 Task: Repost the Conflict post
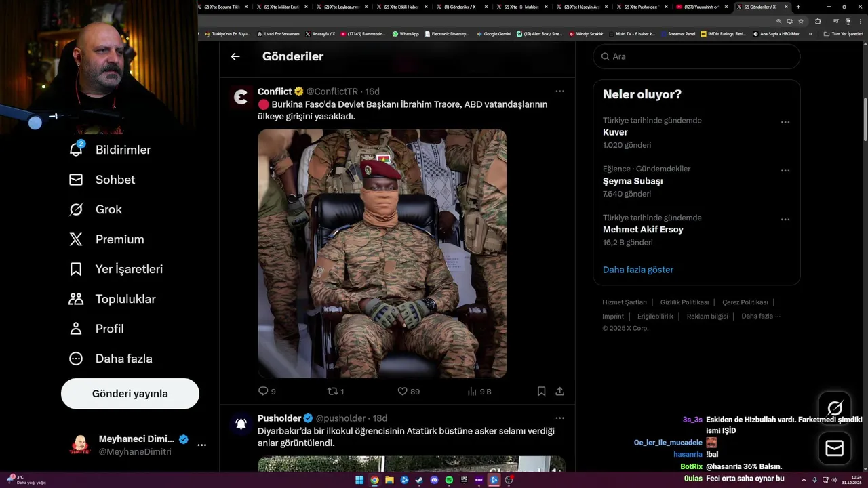pyautogui.click(x=336, y=391)
